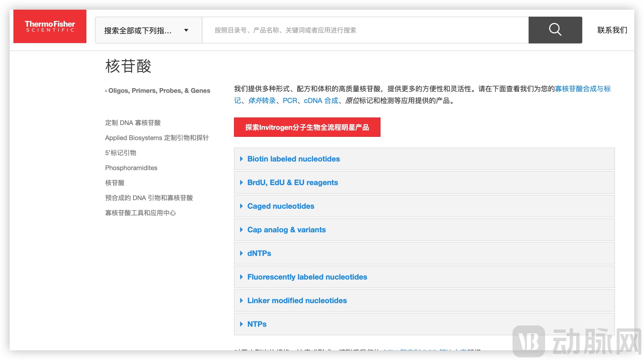The image size is (644, 360).
Task: Click the magnifying glass search button
Action: click(x=555, y=30)
